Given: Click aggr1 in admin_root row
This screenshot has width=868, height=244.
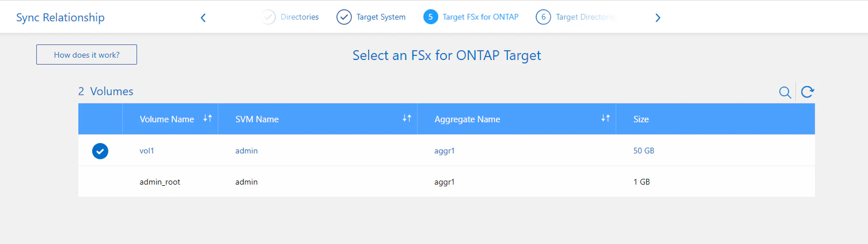Looking at the screenshot, I should [x=445, y=182].
